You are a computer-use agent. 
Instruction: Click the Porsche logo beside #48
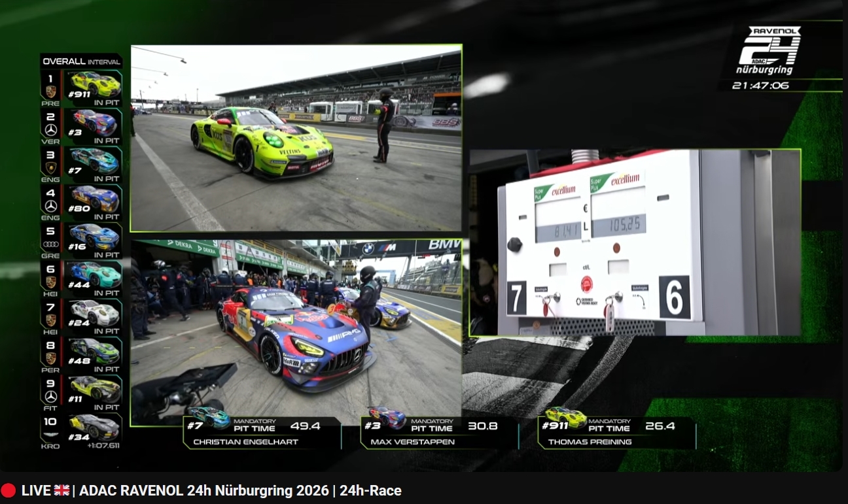pos(50,358)
